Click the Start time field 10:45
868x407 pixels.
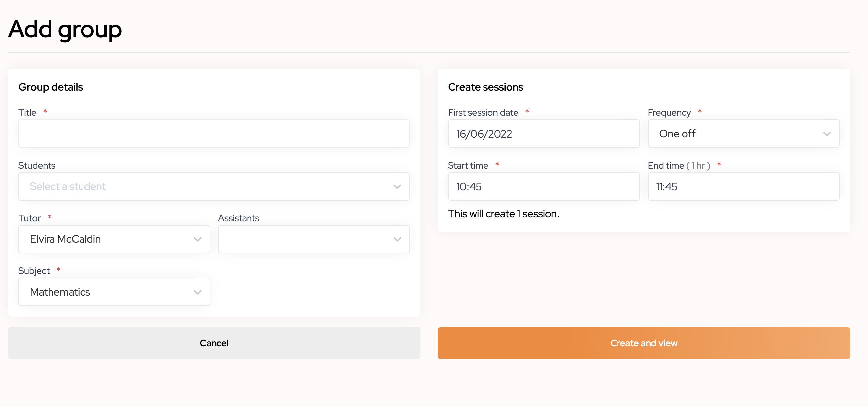click(544, 186)
